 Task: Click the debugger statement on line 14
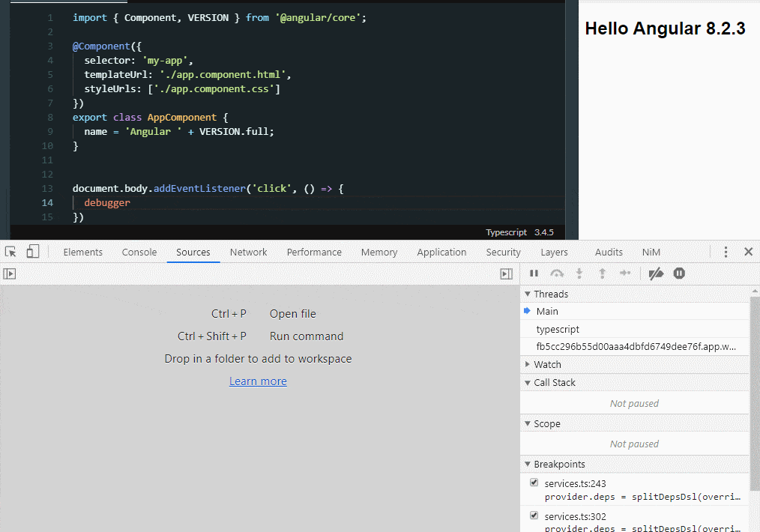point(107,202)
